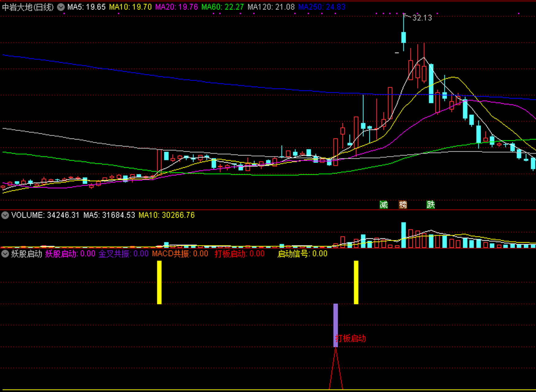536x392 pixels.
Task: Click the 减 marker icon
Action: (x=384, y=205)
